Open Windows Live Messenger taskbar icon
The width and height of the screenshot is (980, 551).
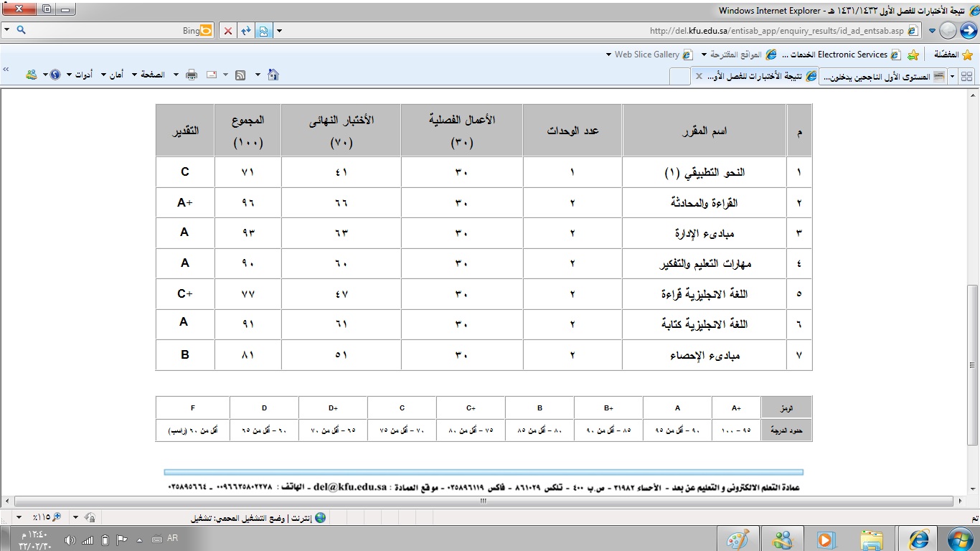pos(782,539)
